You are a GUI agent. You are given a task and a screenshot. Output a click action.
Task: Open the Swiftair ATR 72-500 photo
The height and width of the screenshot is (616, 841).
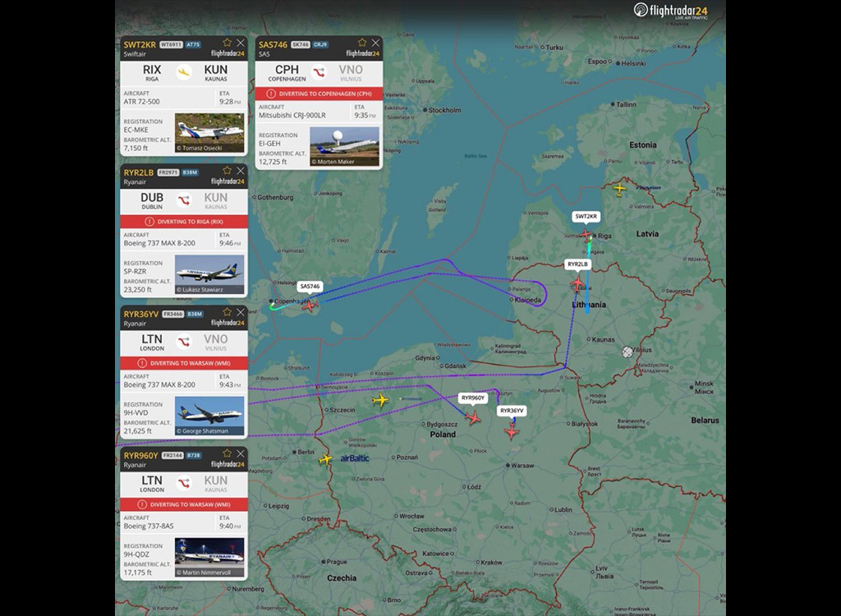click(209, 131)
